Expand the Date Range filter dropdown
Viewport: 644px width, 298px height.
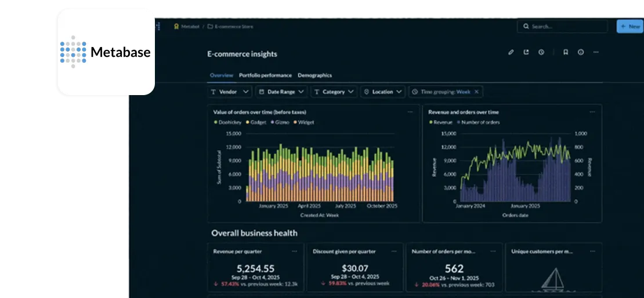(281, 92)
